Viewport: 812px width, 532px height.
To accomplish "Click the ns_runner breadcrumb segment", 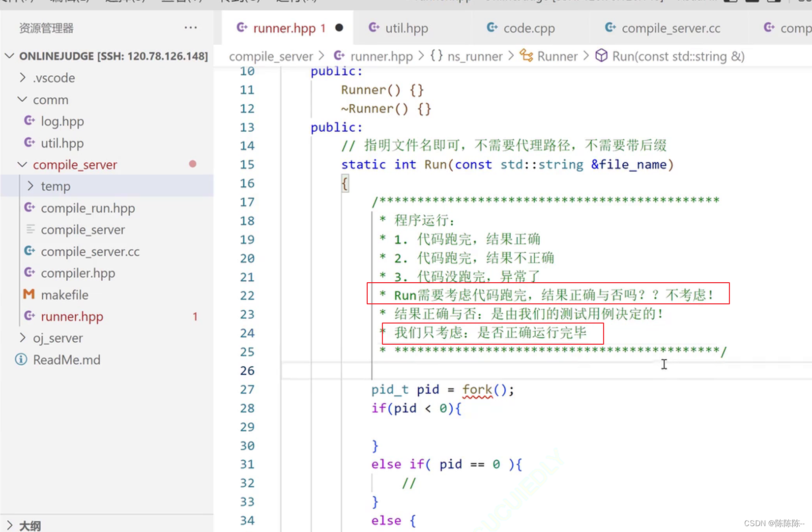I will (x=475, y=57).
